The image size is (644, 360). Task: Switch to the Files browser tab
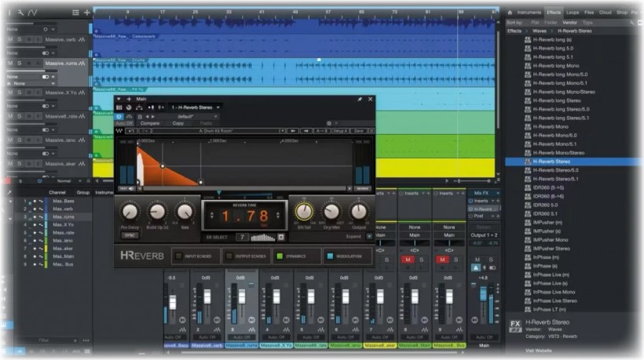[x=589, y=13]
